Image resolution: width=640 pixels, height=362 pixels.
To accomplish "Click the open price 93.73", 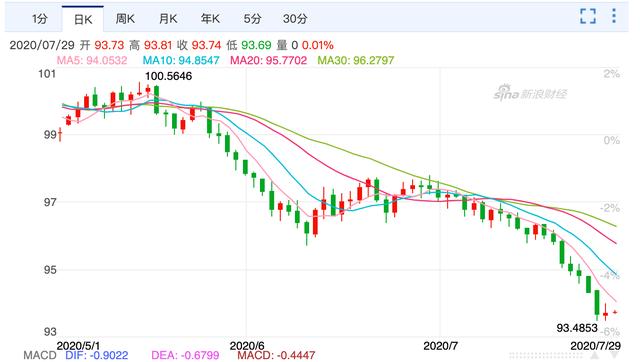I will (109, 45).
